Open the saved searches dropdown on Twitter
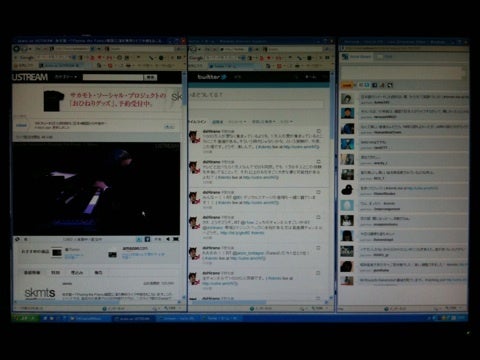The width and height of the screenshot is (480, 360). tap(264, 122)
